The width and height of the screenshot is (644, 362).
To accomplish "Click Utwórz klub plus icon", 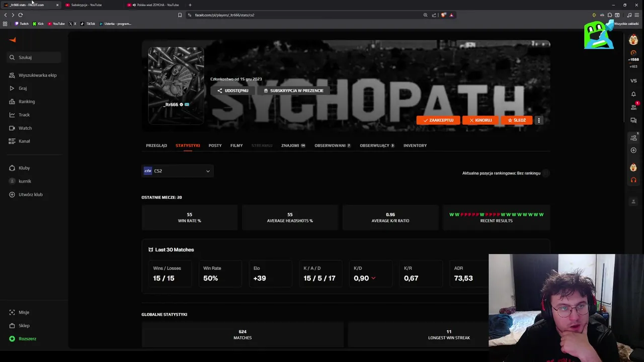I will click(x=12, y=195).
